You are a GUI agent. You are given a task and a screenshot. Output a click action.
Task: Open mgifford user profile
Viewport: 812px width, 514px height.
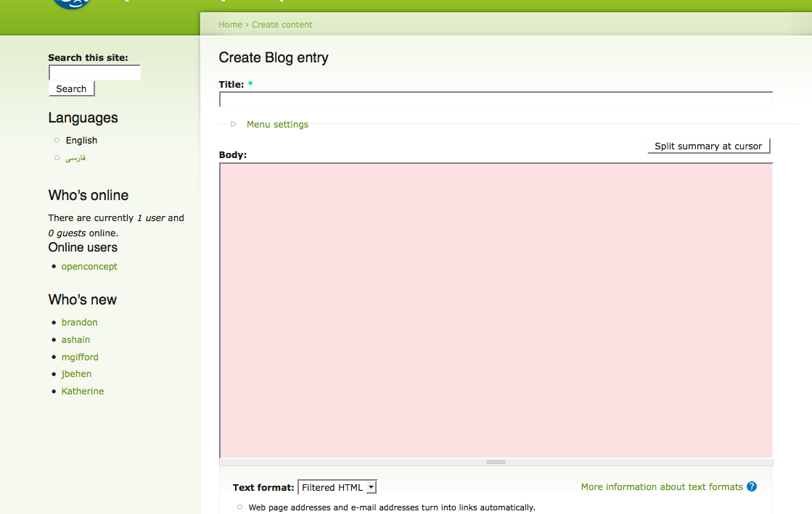(x=80, y=357)
